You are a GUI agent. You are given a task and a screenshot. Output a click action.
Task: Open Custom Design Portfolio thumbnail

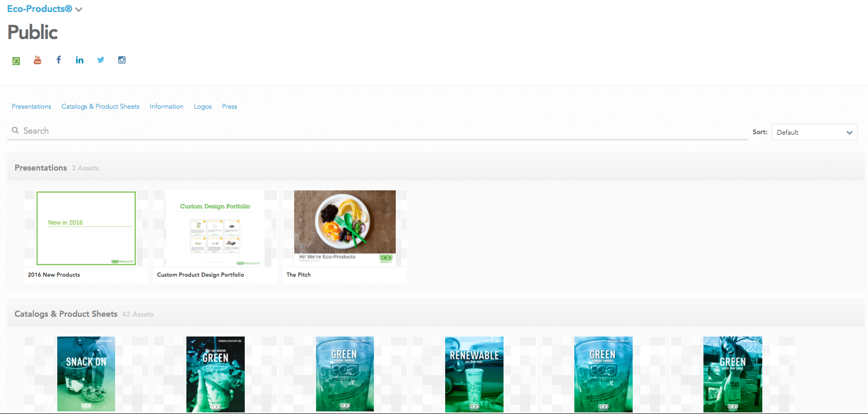[x=216, y=228]
